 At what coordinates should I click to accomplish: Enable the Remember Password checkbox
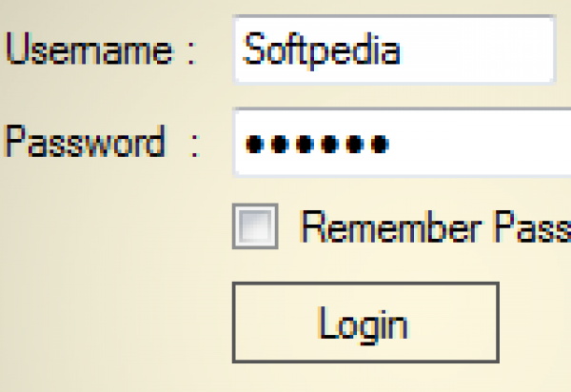point(255,227)
